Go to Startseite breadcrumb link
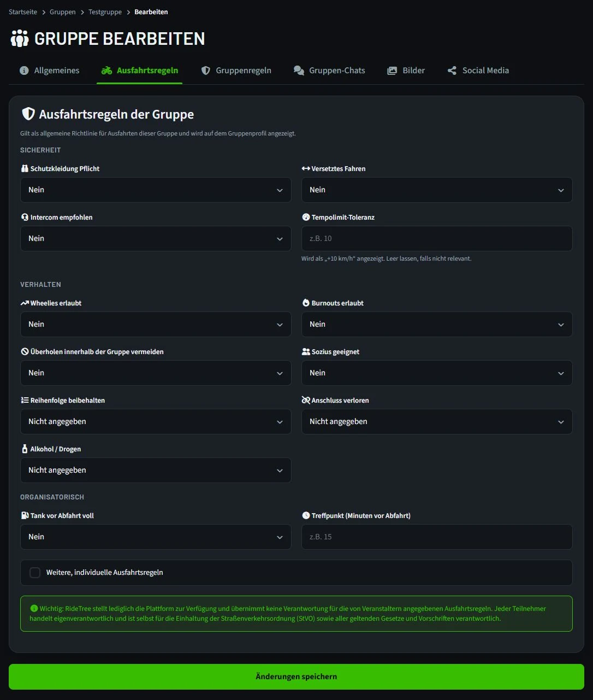 tap(23, 12)
